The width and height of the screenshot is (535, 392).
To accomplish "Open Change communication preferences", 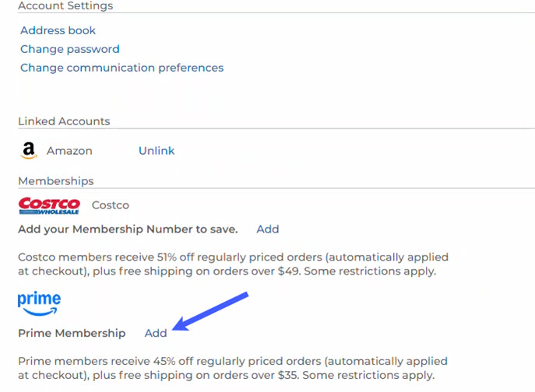I will pos(121,68).
